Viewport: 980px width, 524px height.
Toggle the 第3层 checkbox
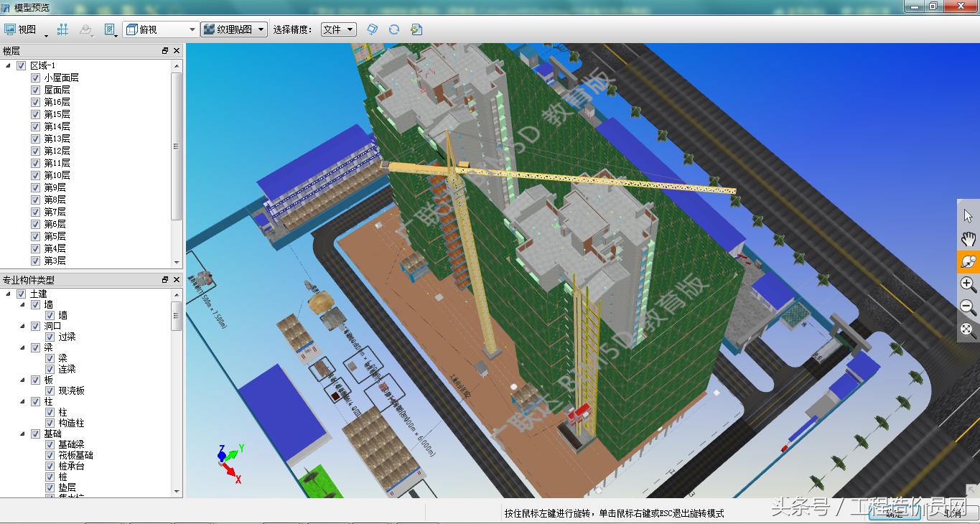[x=35, y=261]
